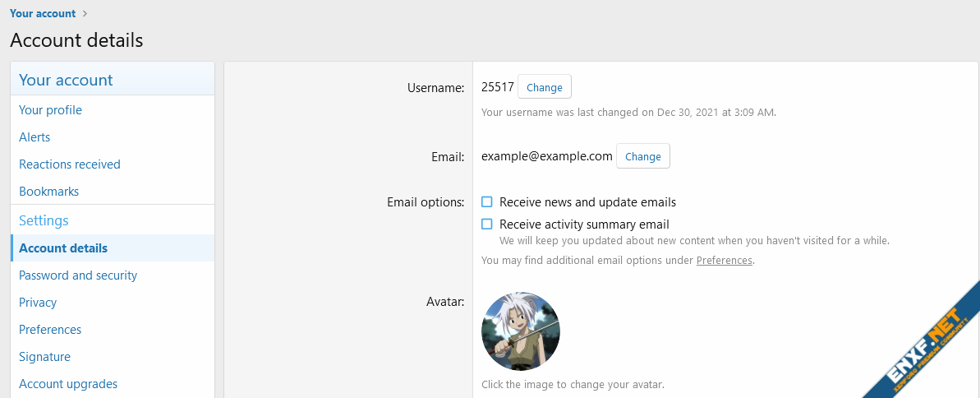980x398 pixels.
Task: Open the Account upgrades page
Action: (x=68, y=384)
